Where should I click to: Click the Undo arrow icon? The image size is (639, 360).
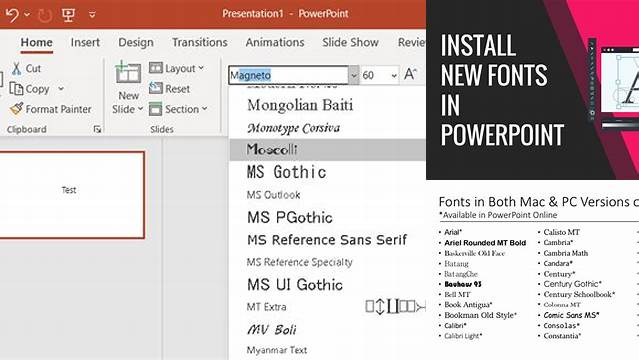pyautogui.click(x=12, y=15)
